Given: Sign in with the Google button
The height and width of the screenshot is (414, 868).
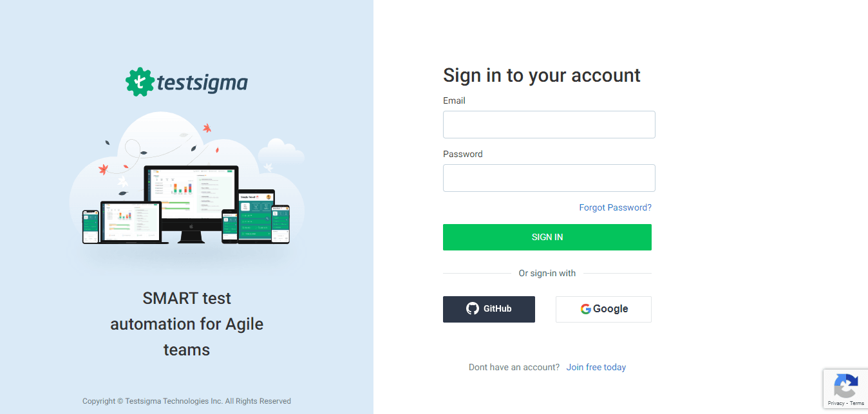Looking at the screenshot, I should [603, 309].
